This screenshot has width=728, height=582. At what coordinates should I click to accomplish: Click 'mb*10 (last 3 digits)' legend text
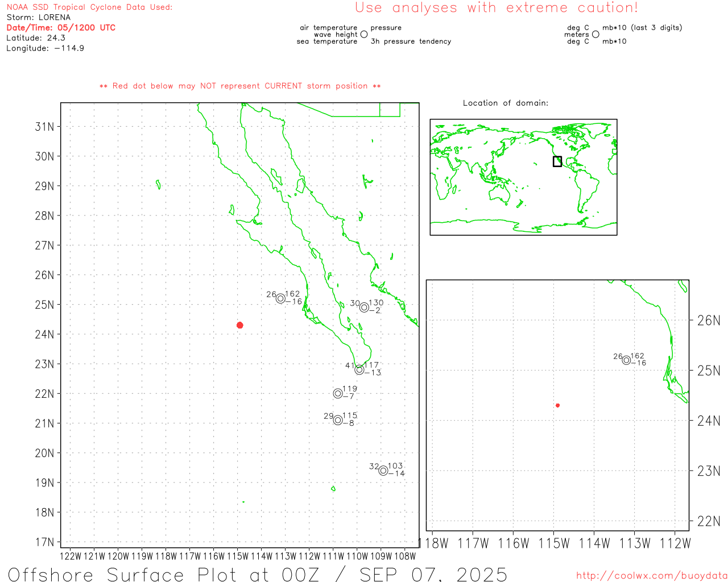[x=642, y=27]
